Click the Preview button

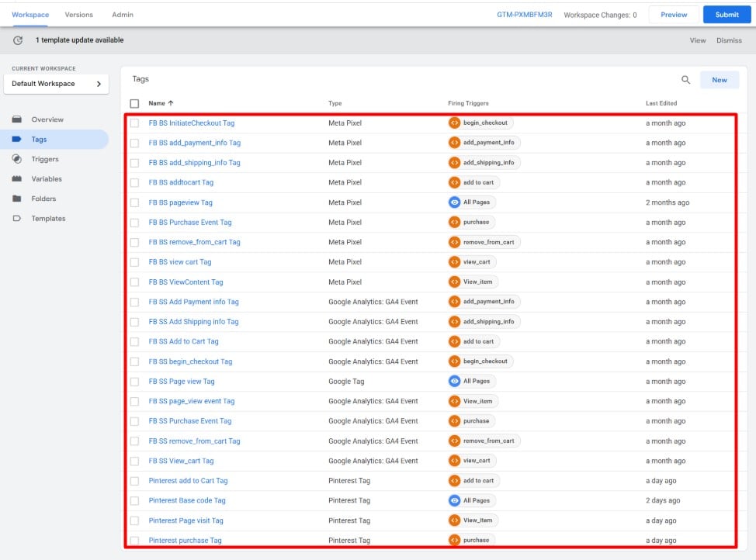674,15
